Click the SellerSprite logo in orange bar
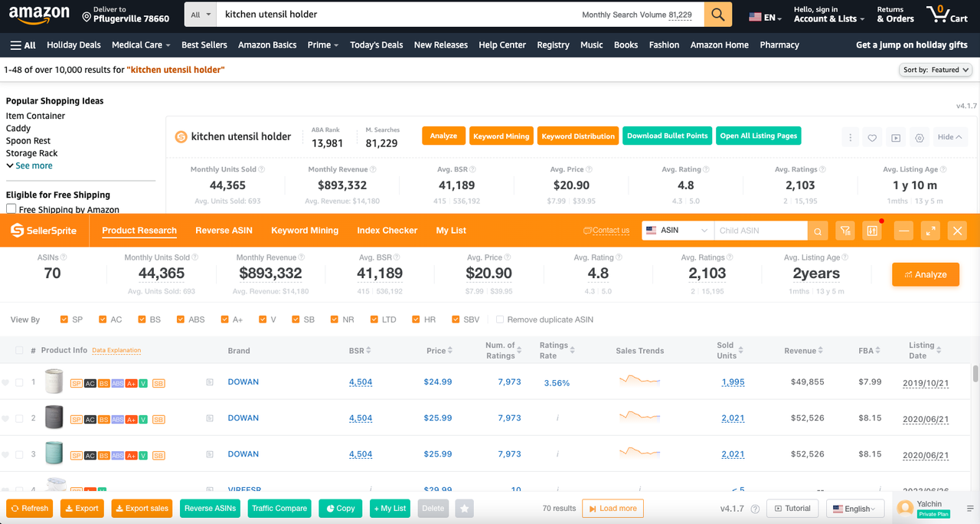 coord(44,230)
